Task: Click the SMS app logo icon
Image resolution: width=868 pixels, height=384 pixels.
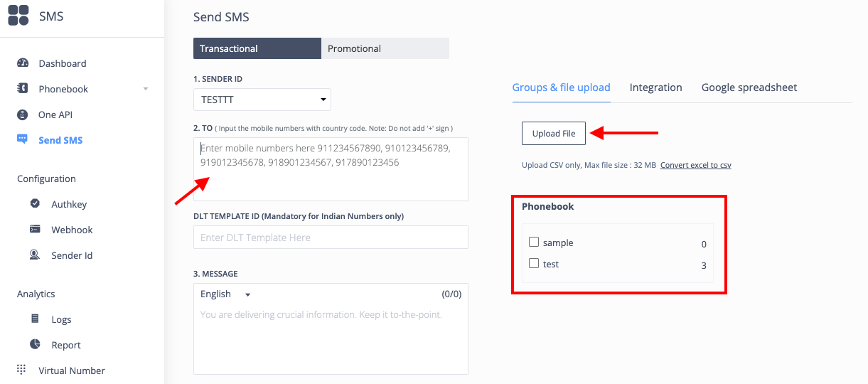Action: click(x=18, y=15)
